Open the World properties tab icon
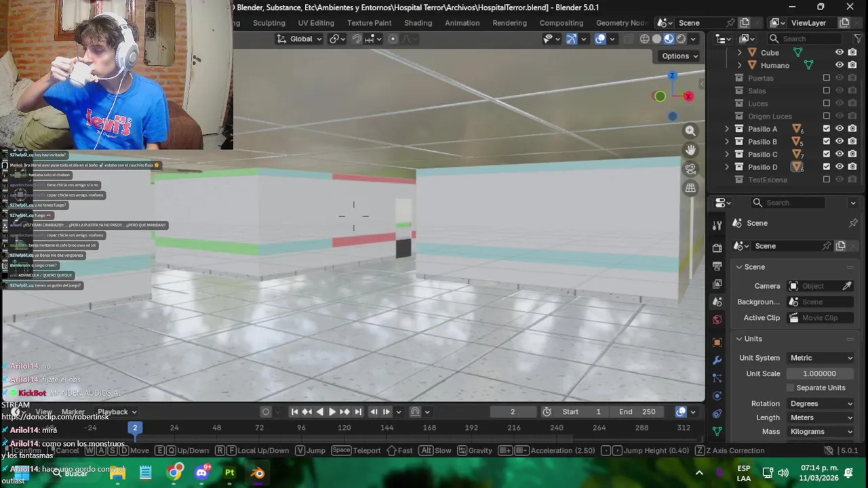Viewport: 868px width, 488px height. click(717, 319)
